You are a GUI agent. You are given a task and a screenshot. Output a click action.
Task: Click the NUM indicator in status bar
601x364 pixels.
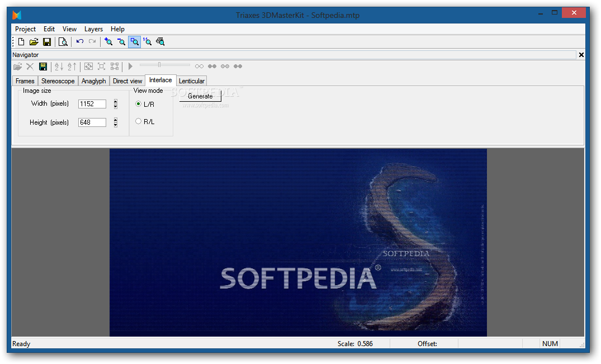[x=550, y=344]
